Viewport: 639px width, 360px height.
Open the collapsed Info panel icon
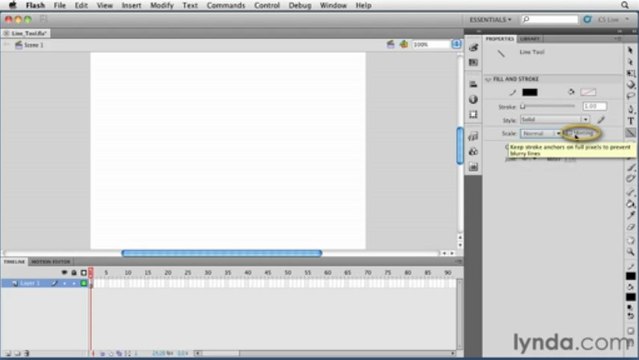click(x=473, y=99)
